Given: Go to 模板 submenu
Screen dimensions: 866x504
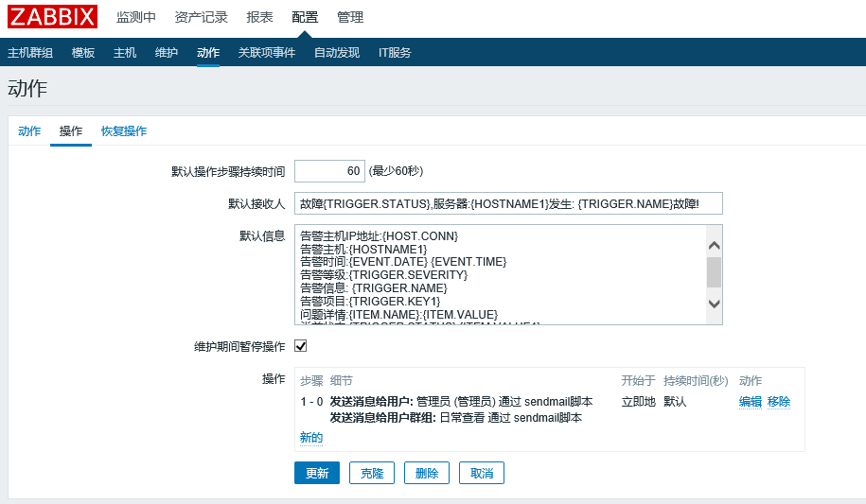Looking at the screenshot, I should point(83,52).
